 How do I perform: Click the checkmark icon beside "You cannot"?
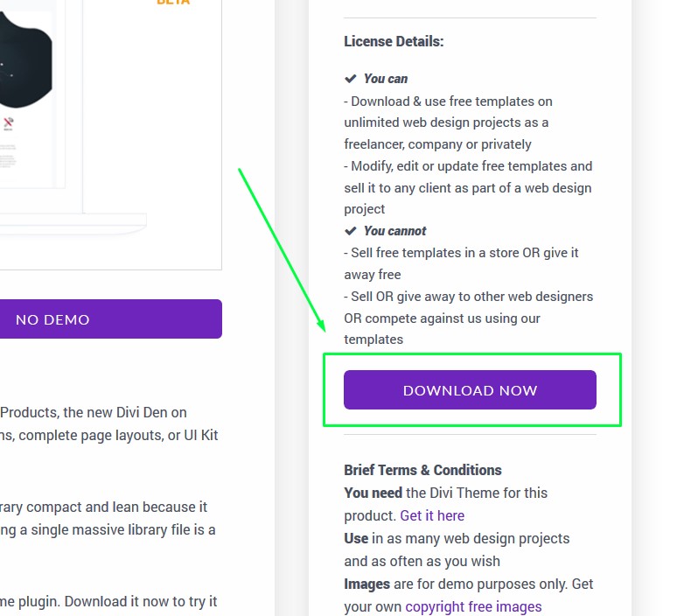pyautogui.click(x=350, y=231)
